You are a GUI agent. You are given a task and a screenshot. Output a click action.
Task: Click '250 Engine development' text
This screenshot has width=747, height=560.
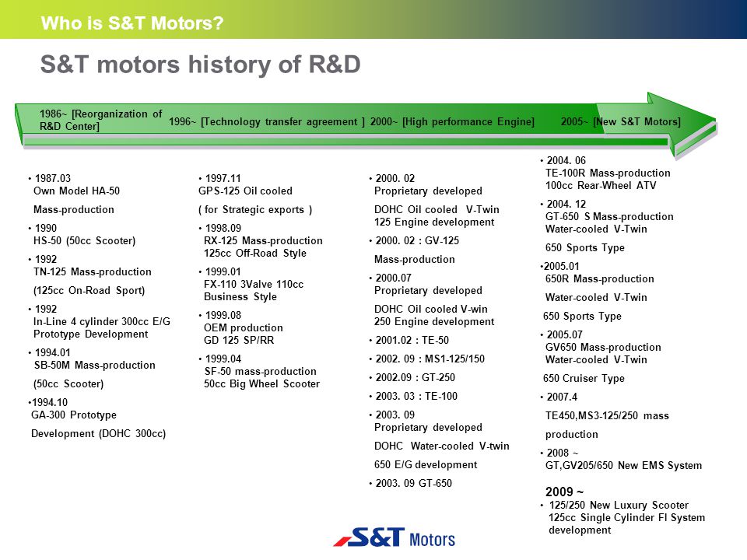pyautogui.click(x=434, y=322)
